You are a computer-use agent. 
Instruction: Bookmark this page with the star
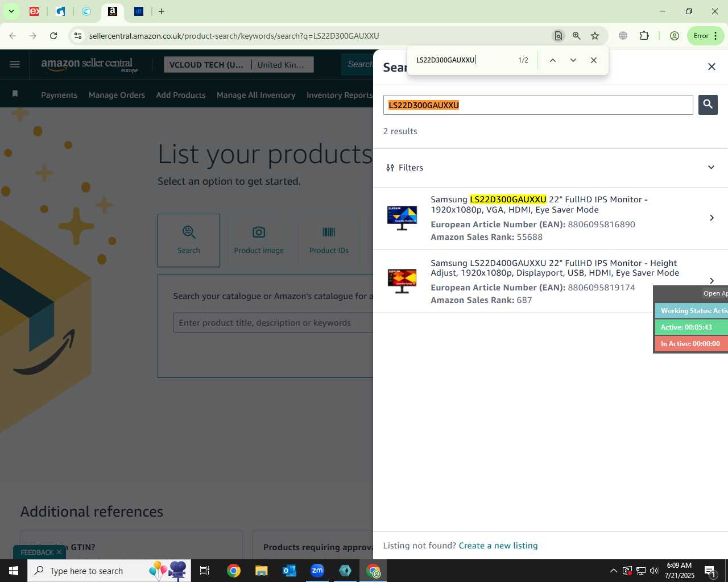tap(595, 36)
